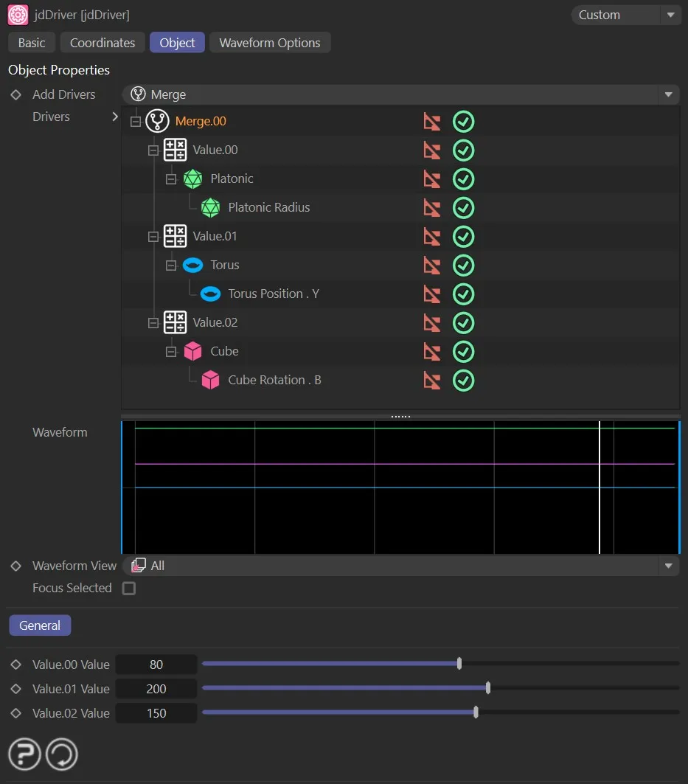Click the Value.00 Value input field

click(x=156, y=665)
